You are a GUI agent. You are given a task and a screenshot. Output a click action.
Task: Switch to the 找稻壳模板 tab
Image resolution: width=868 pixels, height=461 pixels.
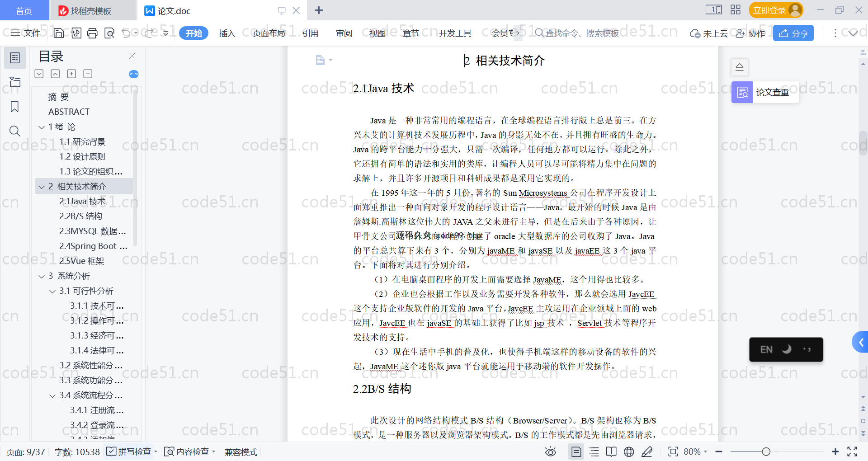click(x=92, y=10)
